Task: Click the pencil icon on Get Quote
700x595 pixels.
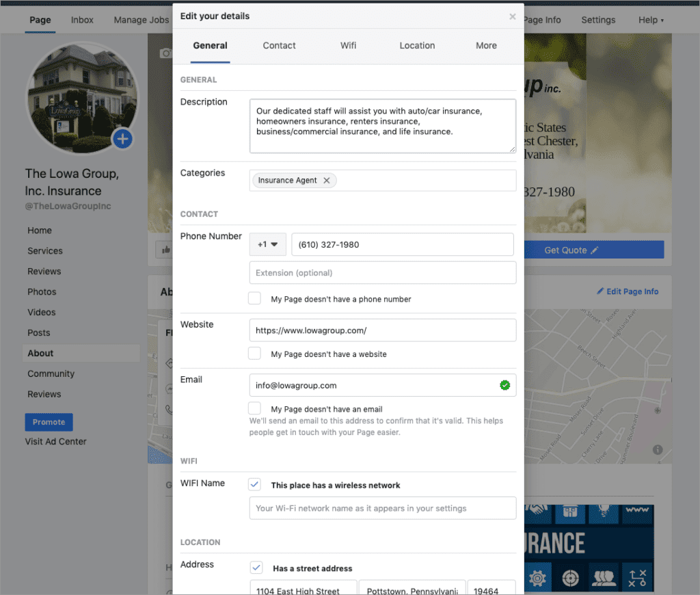Action: point(595,250)
